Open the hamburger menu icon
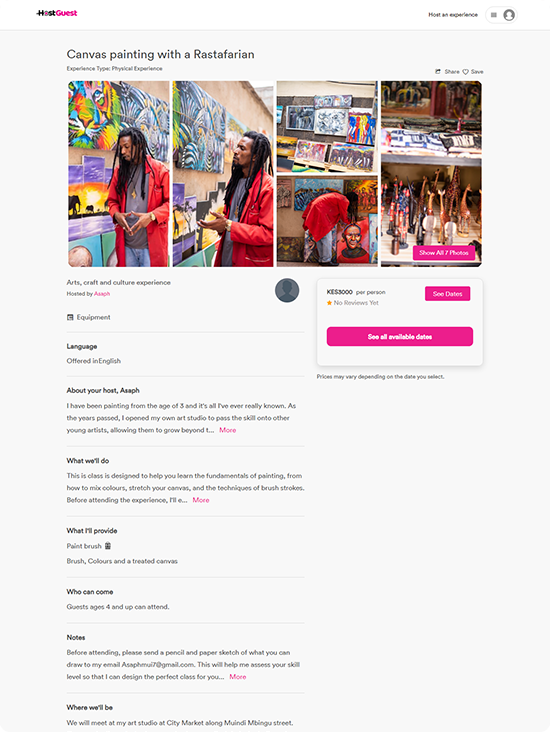 pyautogui.click(x=494, y=15)
